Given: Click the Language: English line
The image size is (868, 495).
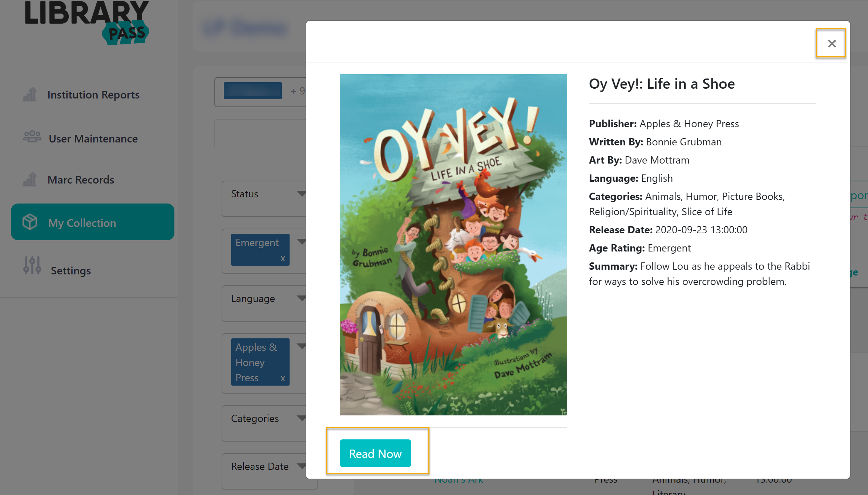Looking at the screenshot, I should coord(631,178).
